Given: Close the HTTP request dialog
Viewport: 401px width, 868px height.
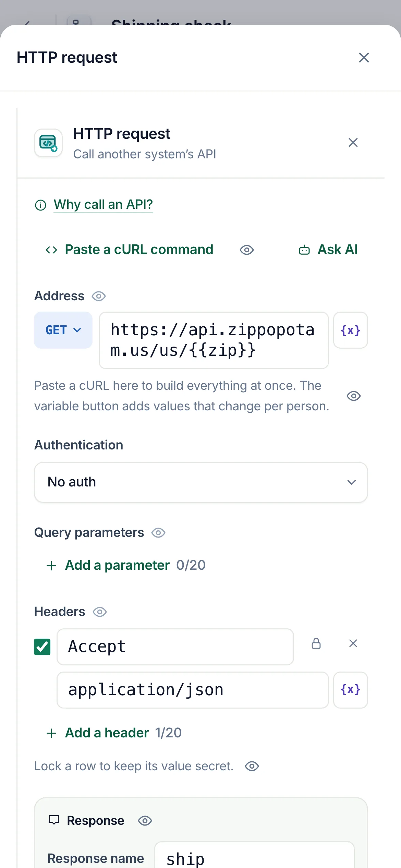Looking at the screenshot, I should [x=364, y=58].
